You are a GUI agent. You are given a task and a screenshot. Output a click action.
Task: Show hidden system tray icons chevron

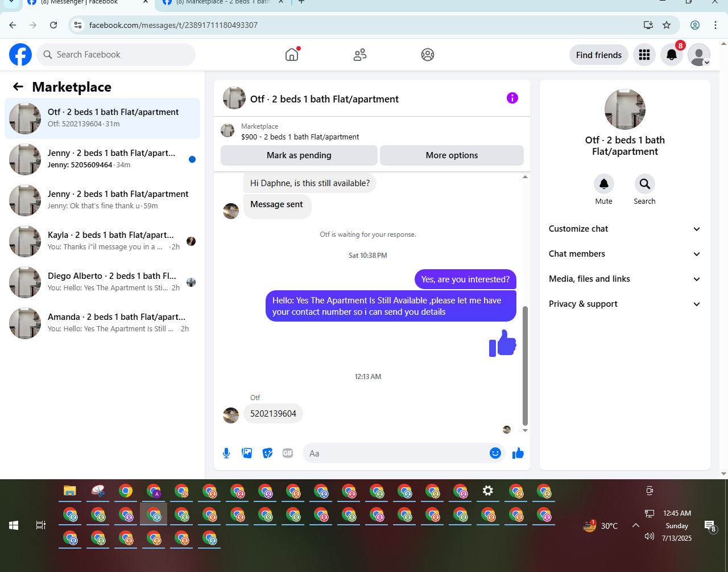tap(636, 525)
